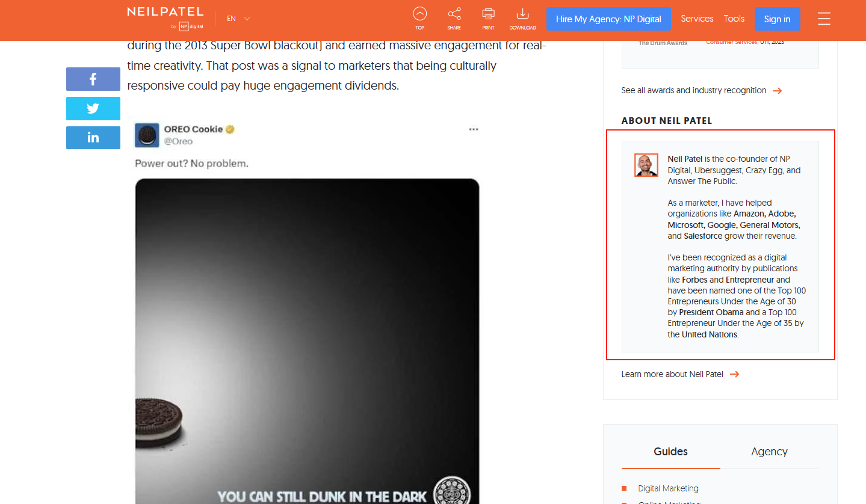
Task: Open the SHARE icon in header
Action: (x=454, y=18)
